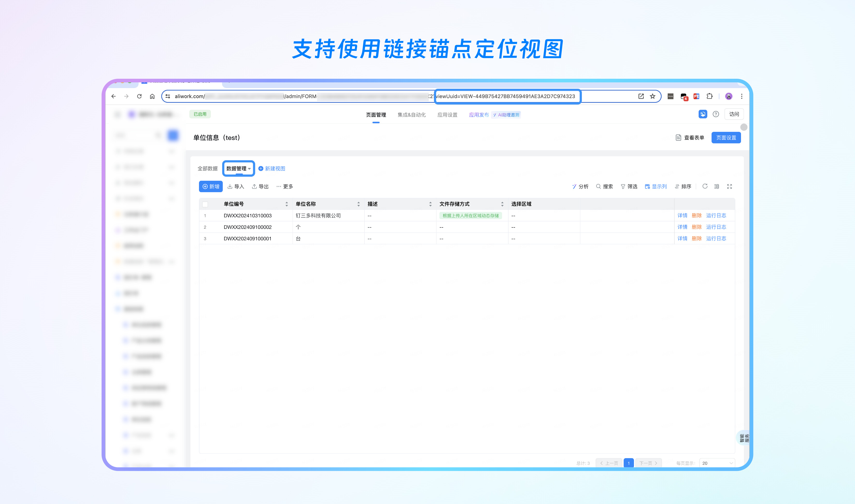Screen dimensions: 855x504
Task: Refresh table data with circular arrow icon
Action: click(x=705, y=186)
